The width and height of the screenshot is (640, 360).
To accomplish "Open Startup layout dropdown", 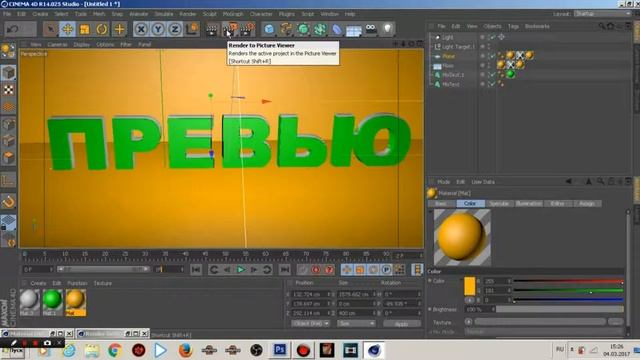I will (x=602, y=13).
